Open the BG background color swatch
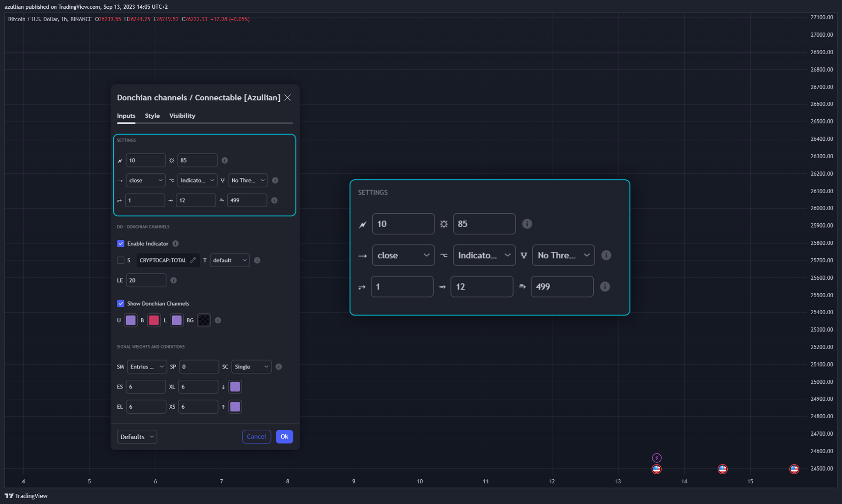 pyautogui.click(x=204, y=321)
